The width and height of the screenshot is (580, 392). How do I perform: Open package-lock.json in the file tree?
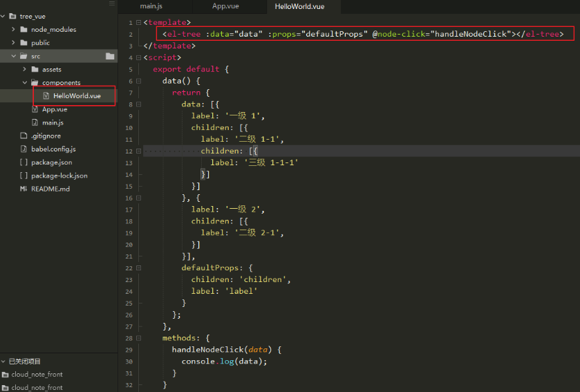[59, 176]
